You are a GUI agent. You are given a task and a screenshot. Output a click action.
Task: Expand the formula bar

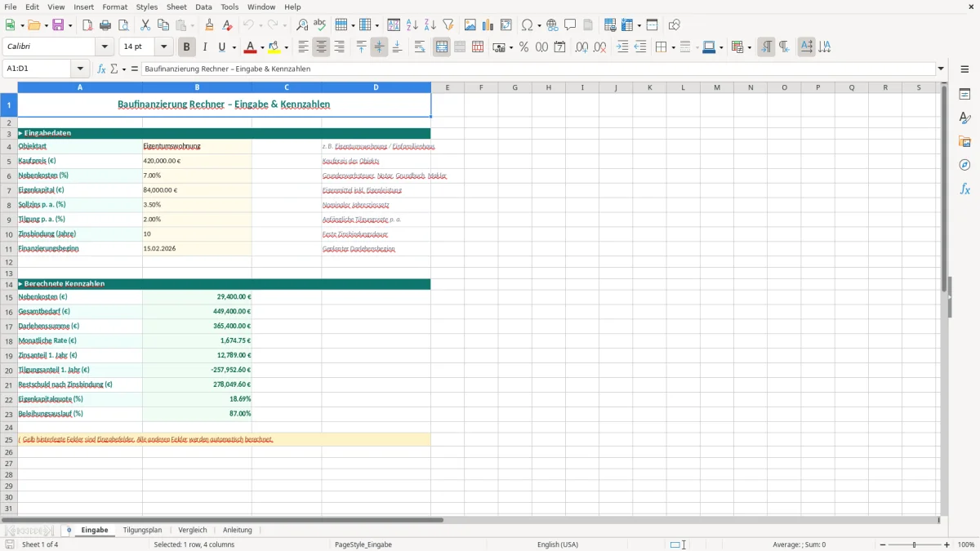pos(941,69)
